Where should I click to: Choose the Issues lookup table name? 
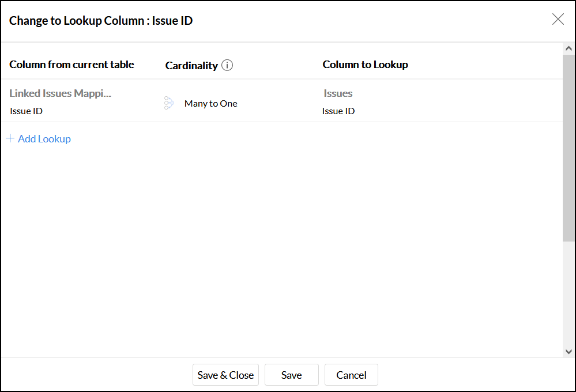(338, 93)
